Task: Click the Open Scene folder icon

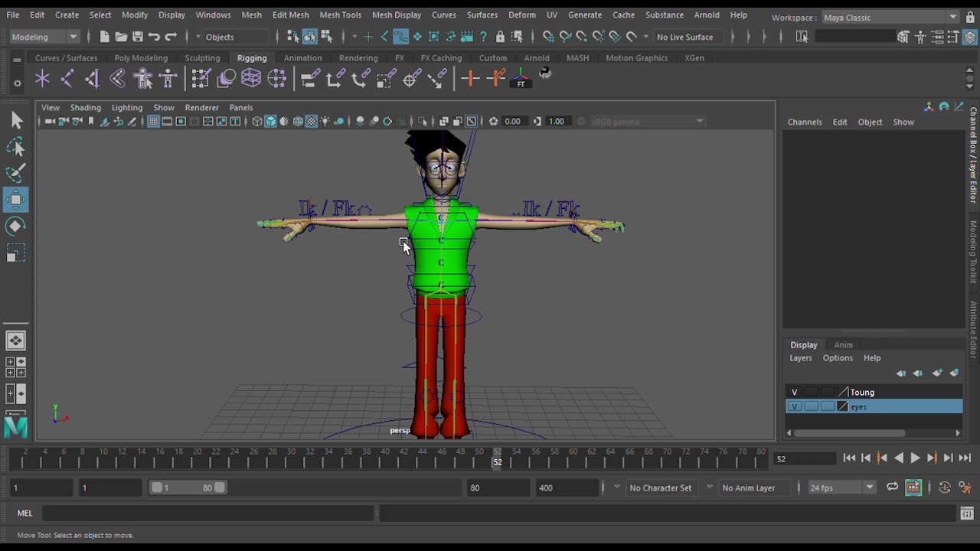Action: click(121, 37)
